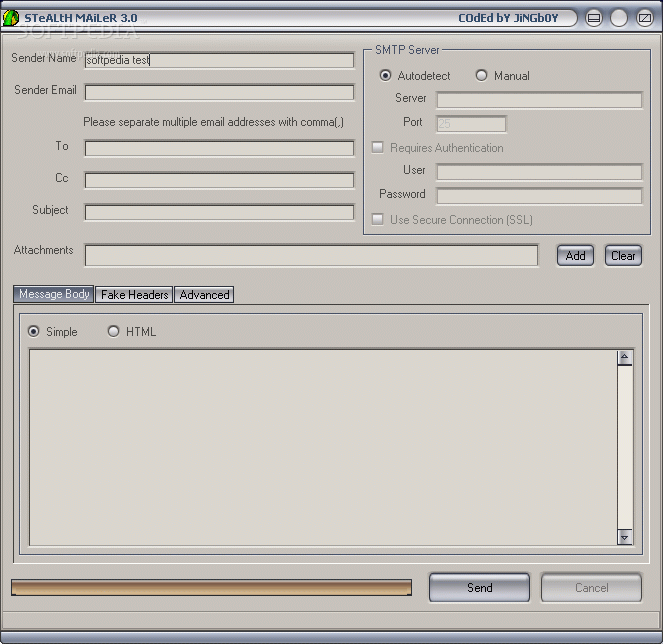Click the Attachments list field

pos(312,256)
